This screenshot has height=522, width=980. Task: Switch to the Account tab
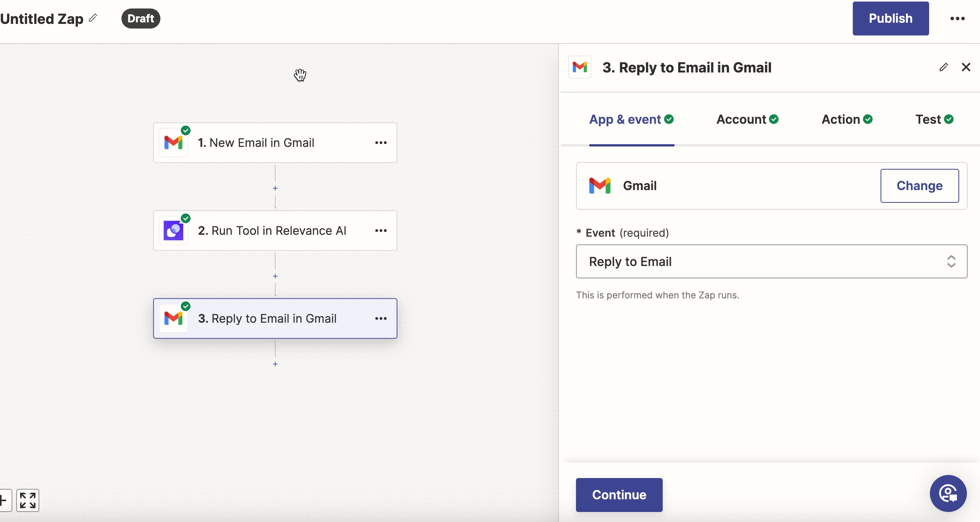point(747,120)
